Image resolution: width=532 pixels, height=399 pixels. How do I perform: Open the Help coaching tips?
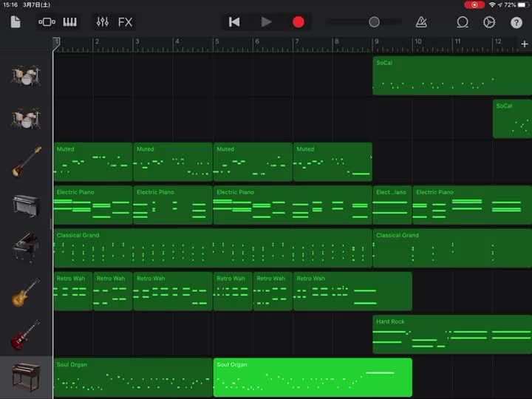tap(516, 22)
